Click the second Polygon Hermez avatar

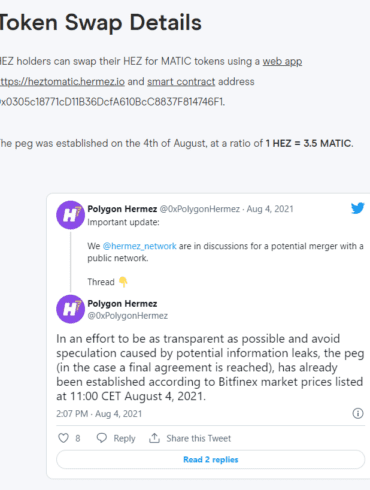(70, 309)
